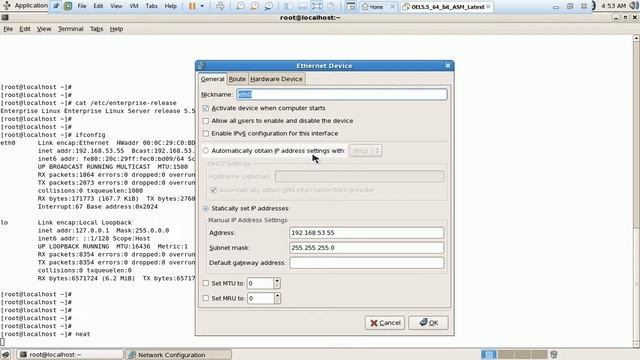Viewport: 640px width, 360px height.
Task: Click the enter full screen toolbar icon
Action: click(317, 6)
